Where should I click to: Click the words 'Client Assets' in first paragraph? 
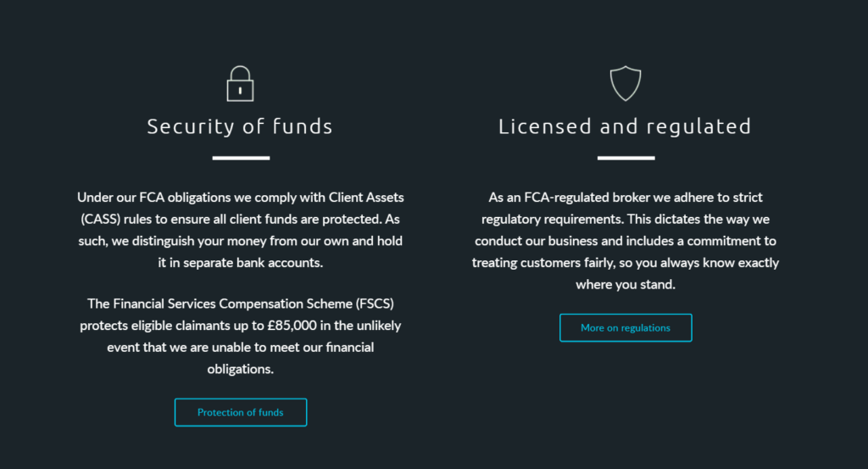366,197
